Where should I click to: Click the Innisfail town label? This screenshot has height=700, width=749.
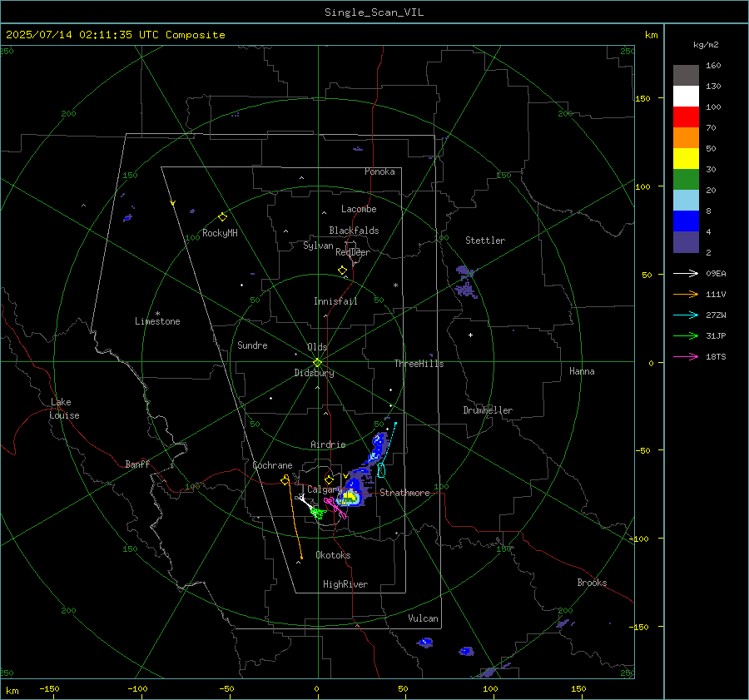[335, 301]
